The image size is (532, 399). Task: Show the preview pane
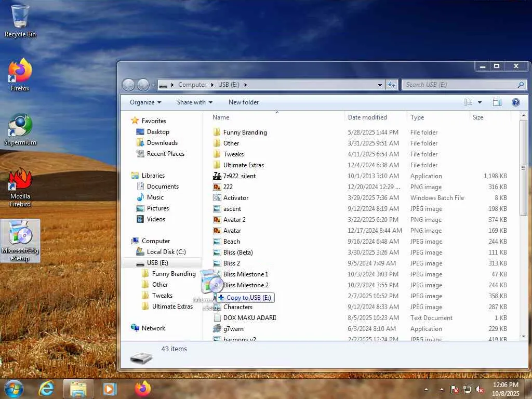pos(497,102)
